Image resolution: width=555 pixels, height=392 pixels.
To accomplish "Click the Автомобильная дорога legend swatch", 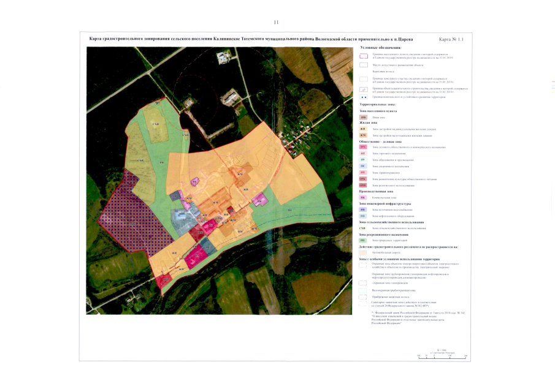I will pos(363,252).
